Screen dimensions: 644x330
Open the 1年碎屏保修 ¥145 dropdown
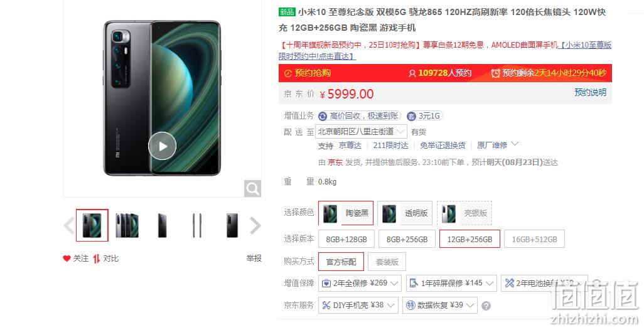[451, 283]
